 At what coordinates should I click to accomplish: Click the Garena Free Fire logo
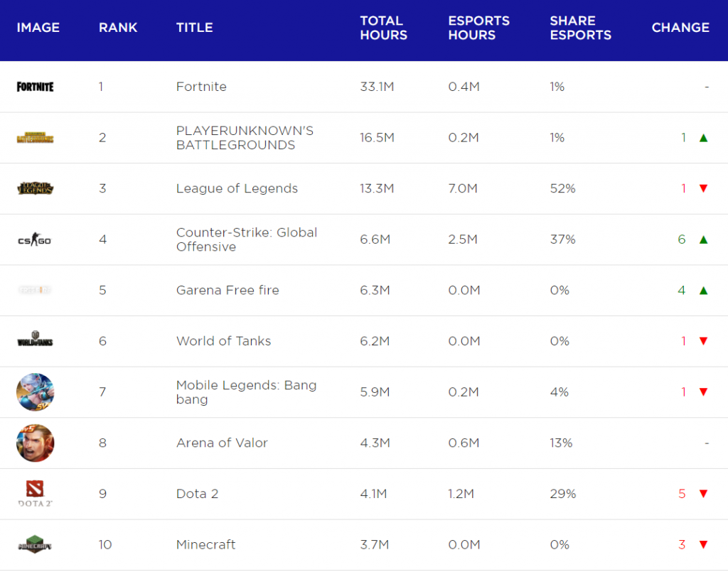point(35,291)
